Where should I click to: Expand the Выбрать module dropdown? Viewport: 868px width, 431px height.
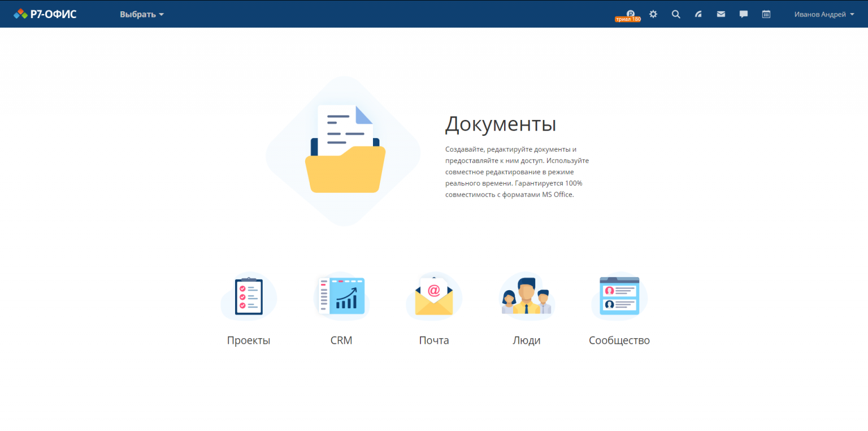[141, 14]
